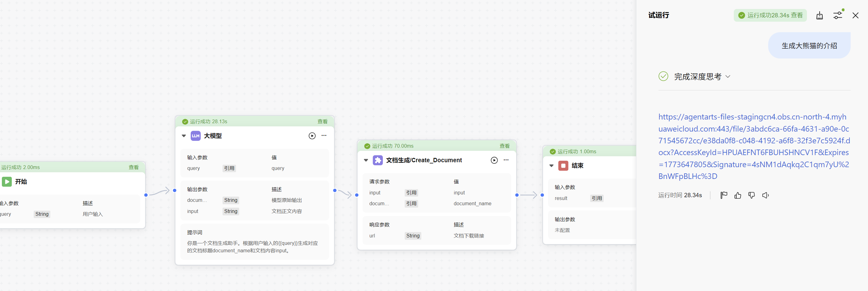The image size is (868, 291).
Task: Collapse the 大模型 node triangle
Action: point(184,136)
